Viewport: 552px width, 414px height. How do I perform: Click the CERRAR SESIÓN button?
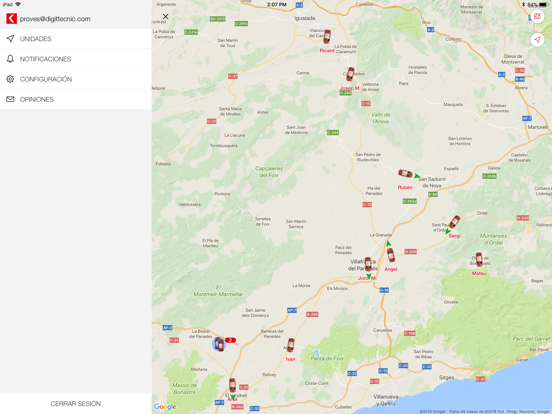tap(76, 403)
